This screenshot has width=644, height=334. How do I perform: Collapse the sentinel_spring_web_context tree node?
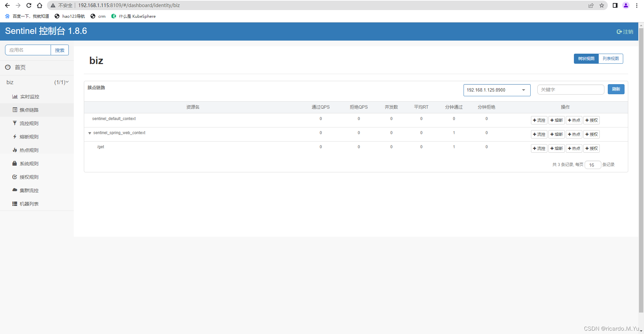(x=90, y=133)
